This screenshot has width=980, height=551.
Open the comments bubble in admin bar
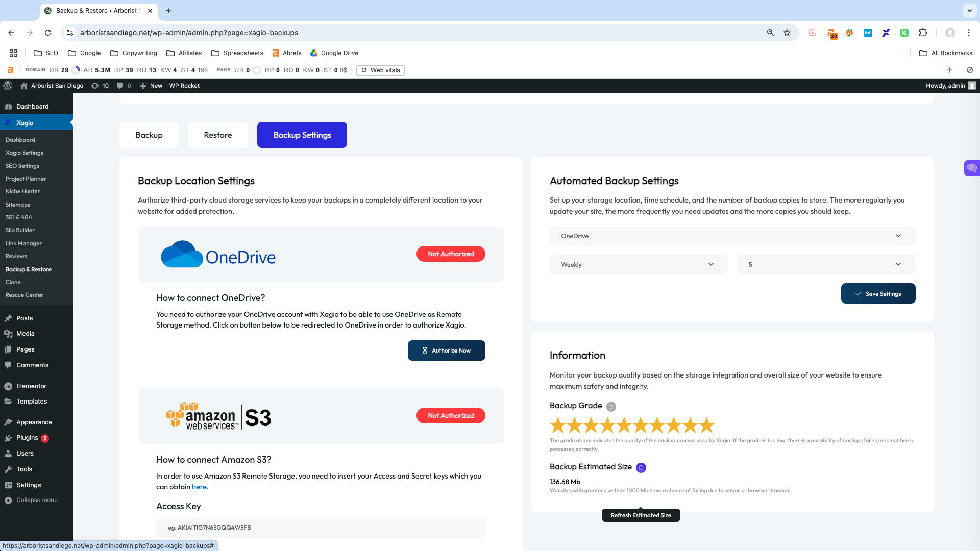[x=124, y=86]
